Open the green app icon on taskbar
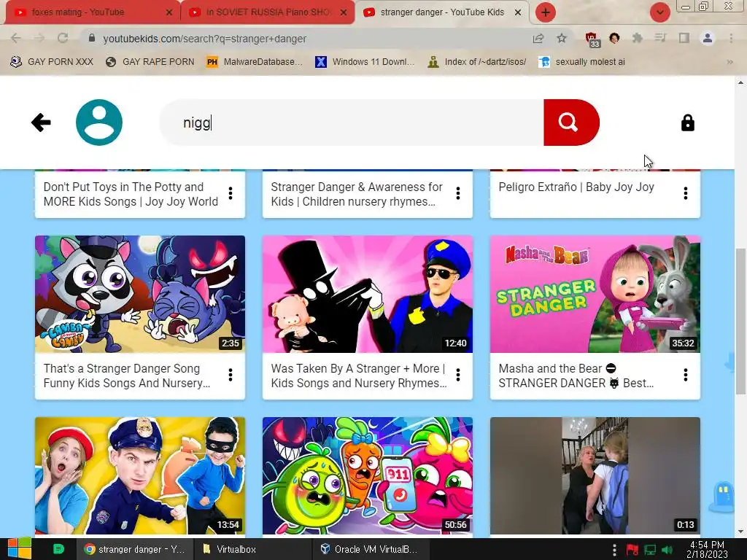The height and width of the screenshot is (560, 747). pos(58,549)
